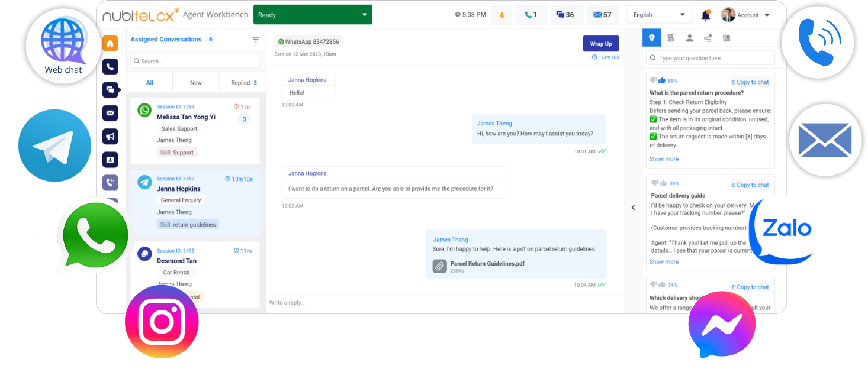Click the WhatsApp 83472856 channel tag
The width and height of the screenshot is (868, 372).
308,42
